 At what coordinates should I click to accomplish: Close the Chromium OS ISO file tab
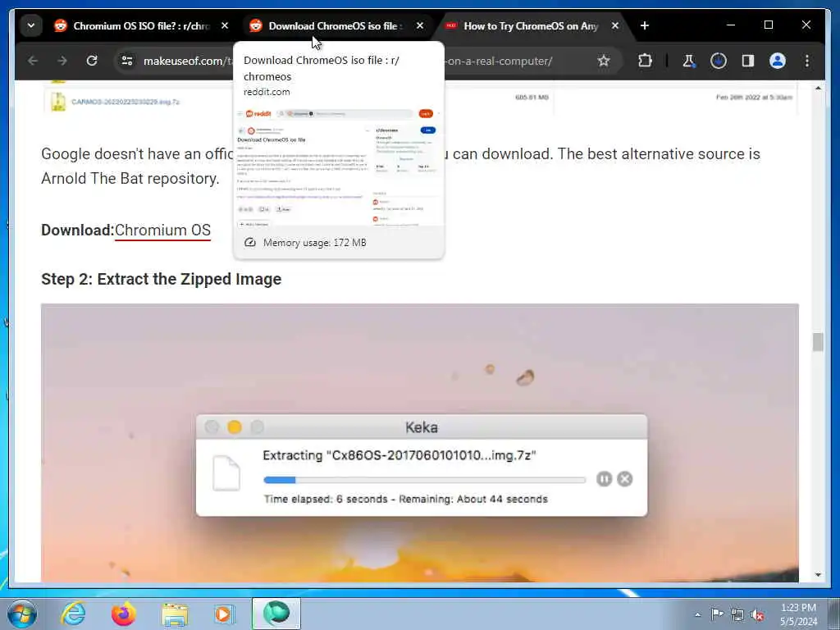pyautogui.click(x=225, y=25)
